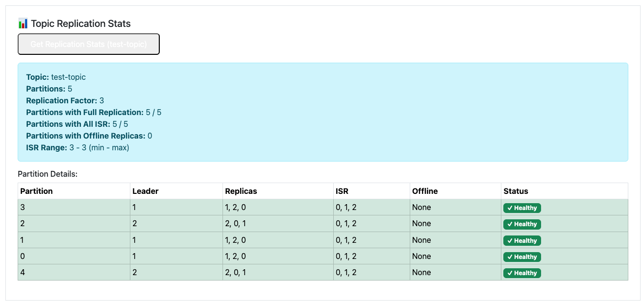Click the Offline column header
The width and height of the screenshot is (644, 305).
[x=425, y=191]
